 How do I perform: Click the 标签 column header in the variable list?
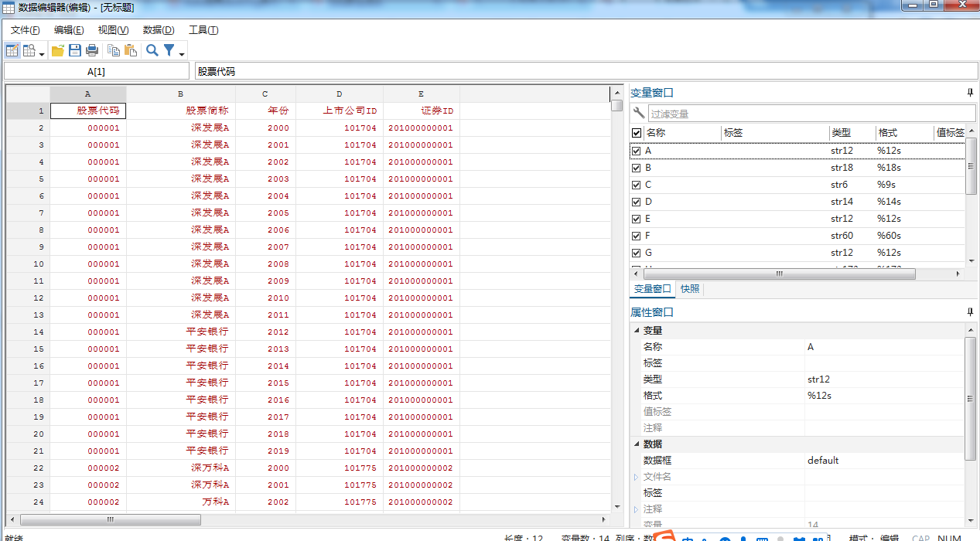[x=775, y=133]
